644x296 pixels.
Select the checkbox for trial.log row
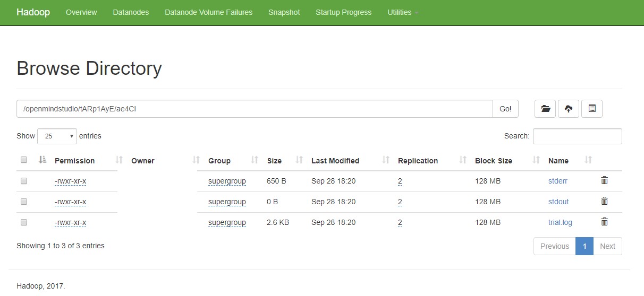click(x=23, y=222)
